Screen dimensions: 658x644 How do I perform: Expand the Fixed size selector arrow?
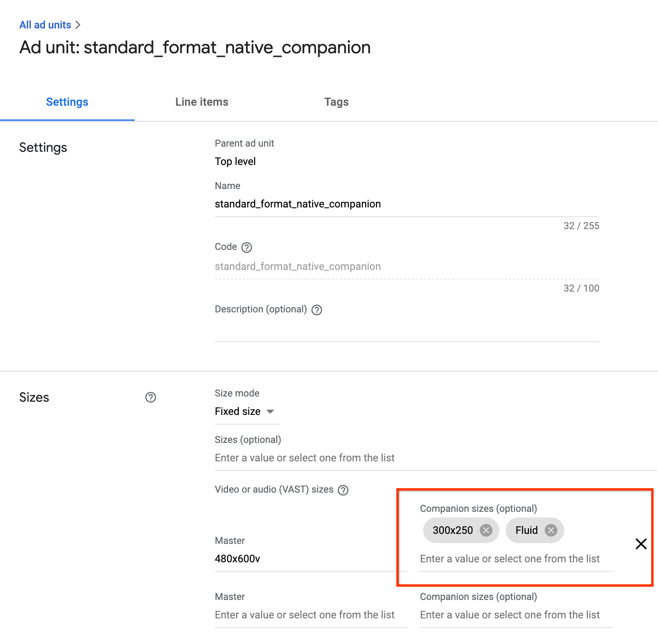click(x=270, y=411)
